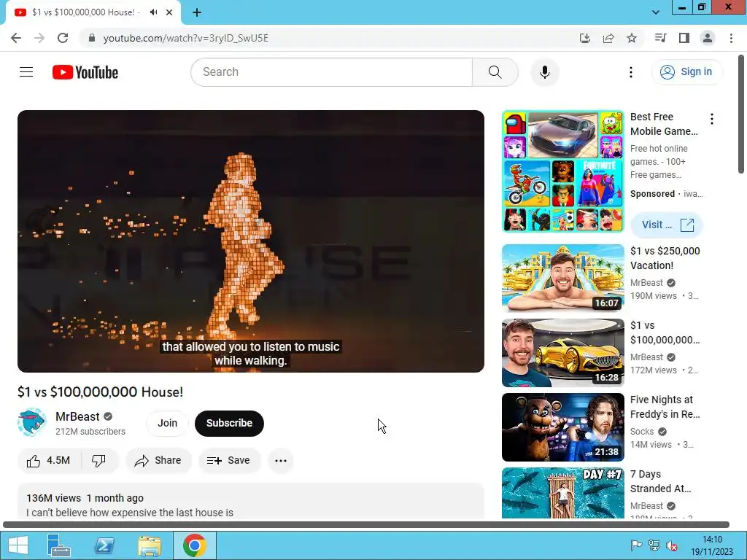
Task: Open Five Nights at Freddy's video thumbnail
Action: click(x=562, y=427)
